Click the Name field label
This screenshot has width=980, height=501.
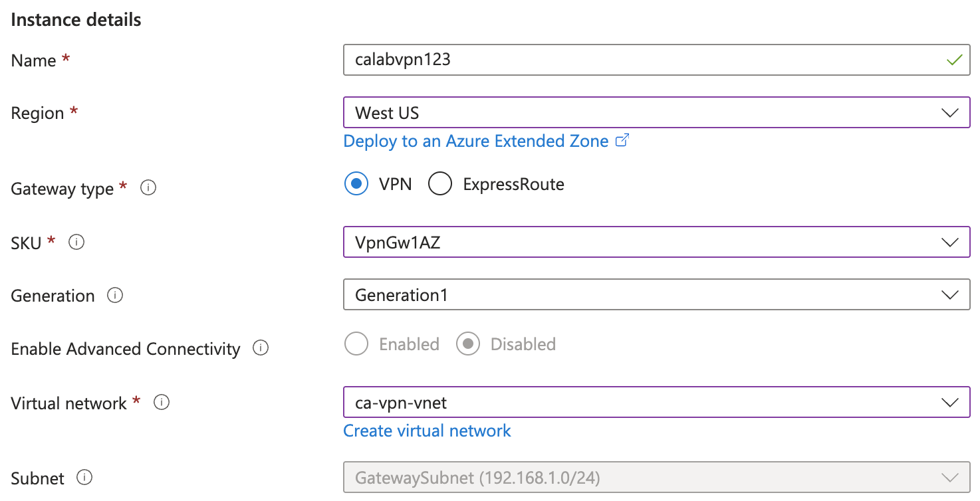pyautogui.click(x=34, y=60)
